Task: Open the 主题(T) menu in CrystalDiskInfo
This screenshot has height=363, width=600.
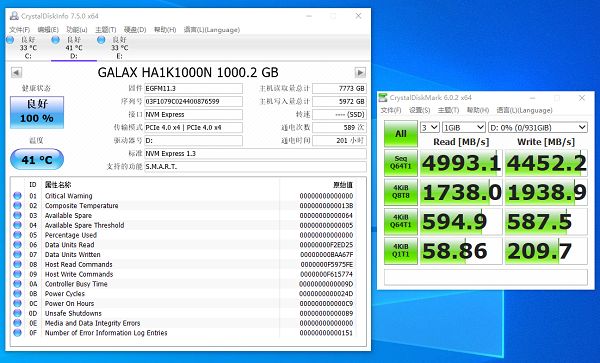Action: click(106, 30)
